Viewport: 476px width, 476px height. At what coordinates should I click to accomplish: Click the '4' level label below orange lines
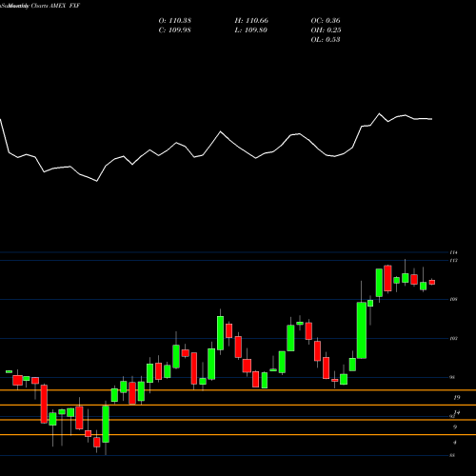pos(455,443)
